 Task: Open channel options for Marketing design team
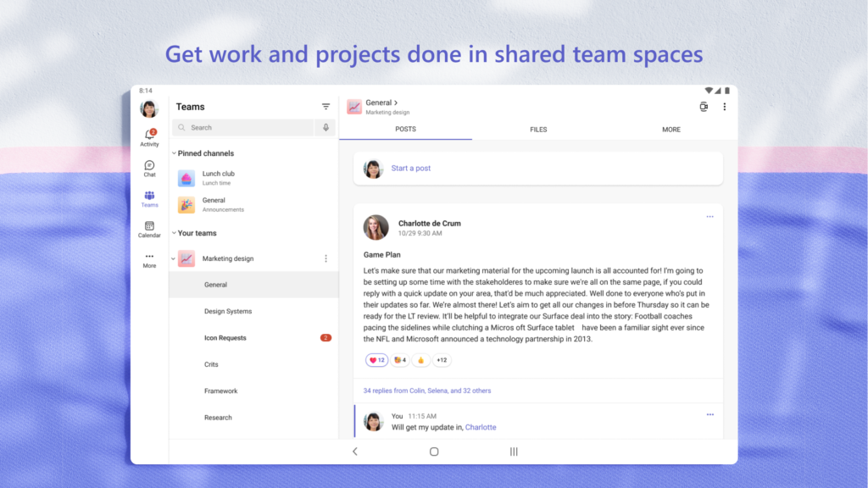pyautogui.click(x=326, y=258)
